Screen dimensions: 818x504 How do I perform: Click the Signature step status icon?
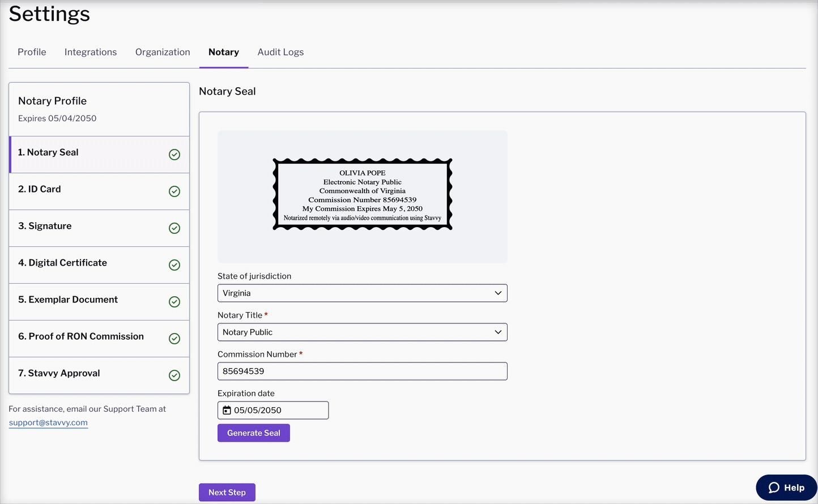coord(174,228)
